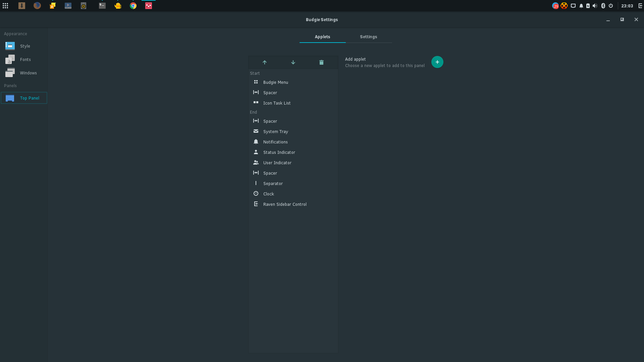Maximize the Budgie Settings window

(x=622, y=19)
